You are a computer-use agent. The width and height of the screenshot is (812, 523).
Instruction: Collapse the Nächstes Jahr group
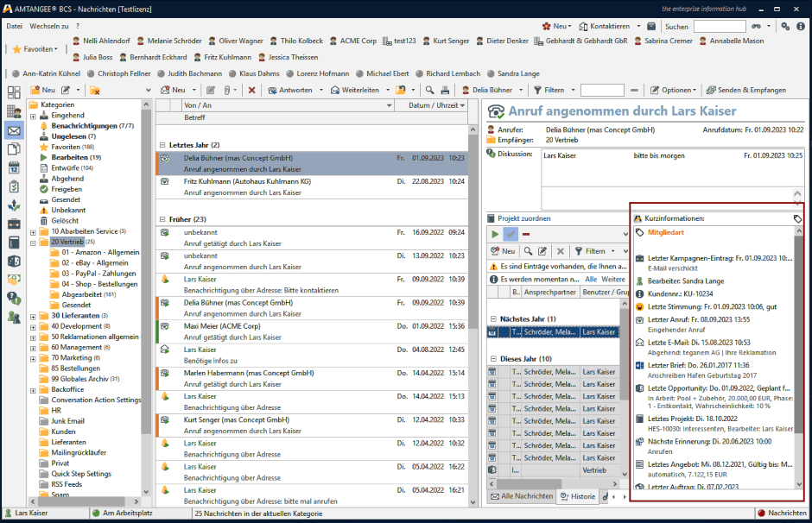[493, 319]
